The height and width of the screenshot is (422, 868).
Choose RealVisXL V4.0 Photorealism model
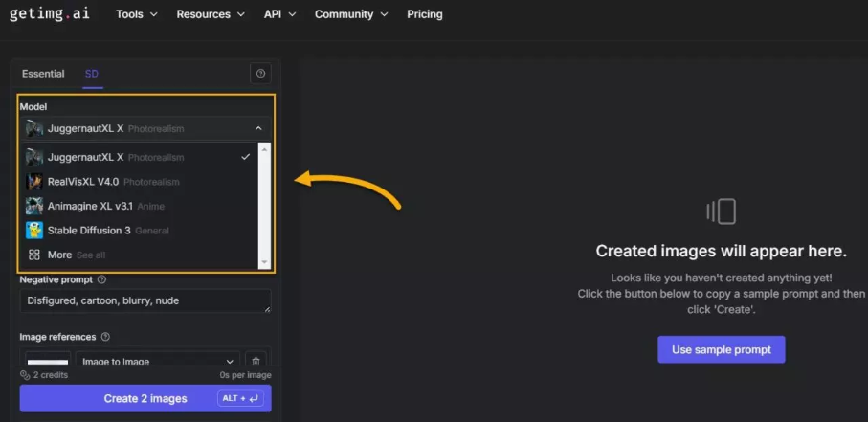[x=139, y=182]
